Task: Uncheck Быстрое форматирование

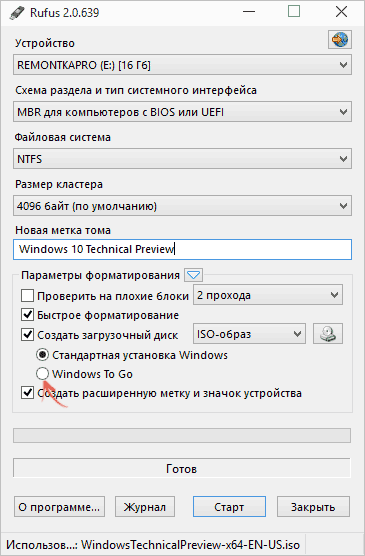Action: coord(27,315)
